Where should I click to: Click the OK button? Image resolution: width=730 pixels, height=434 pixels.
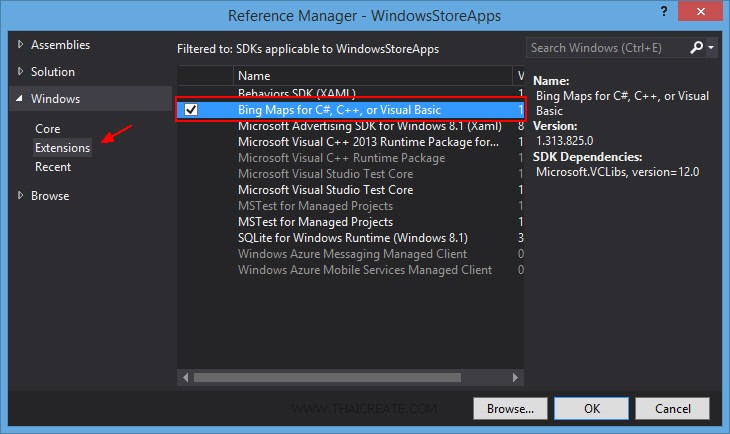click(592, 408)
